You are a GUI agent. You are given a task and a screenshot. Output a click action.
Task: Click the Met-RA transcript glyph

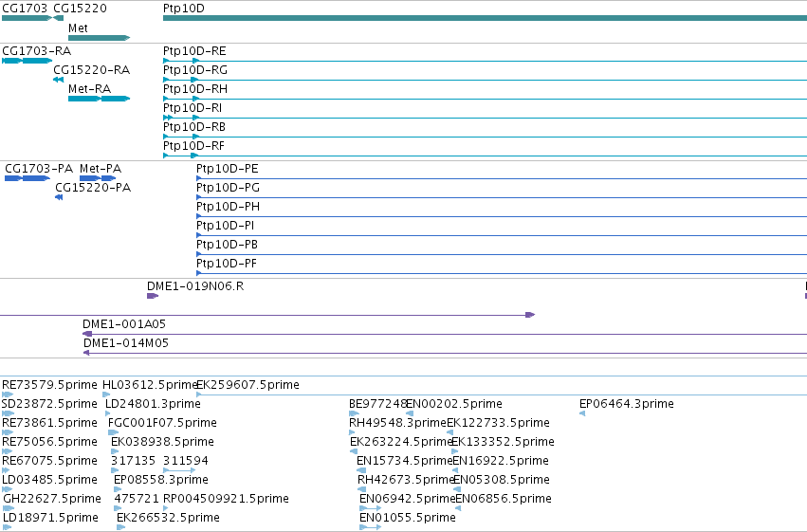(x=99, y=99)
